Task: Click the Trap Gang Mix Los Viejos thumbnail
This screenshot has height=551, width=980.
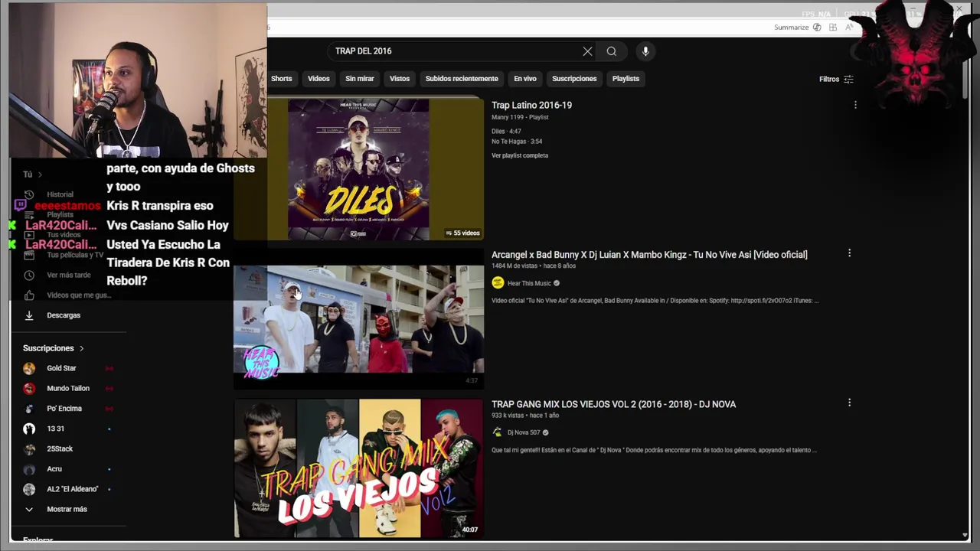Action: [x=358, y=468]
